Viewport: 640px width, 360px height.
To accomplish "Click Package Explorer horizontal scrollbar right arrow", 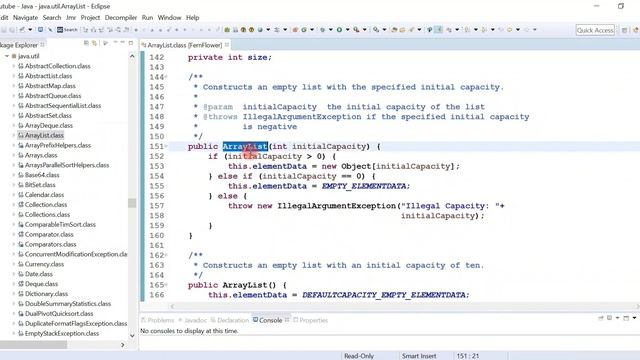I will 122,345.
